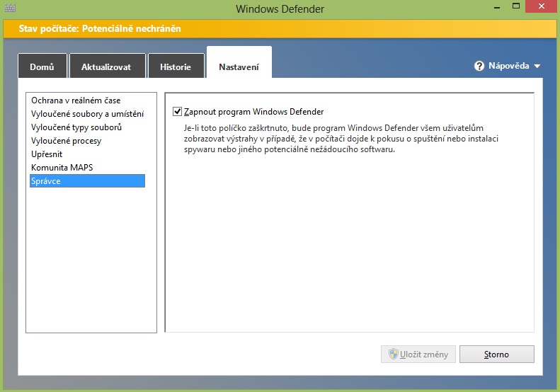Image resolution: width=560 pixels, height=392 pixels.
Task: Select the Nastavení tab
Action: 239,64
